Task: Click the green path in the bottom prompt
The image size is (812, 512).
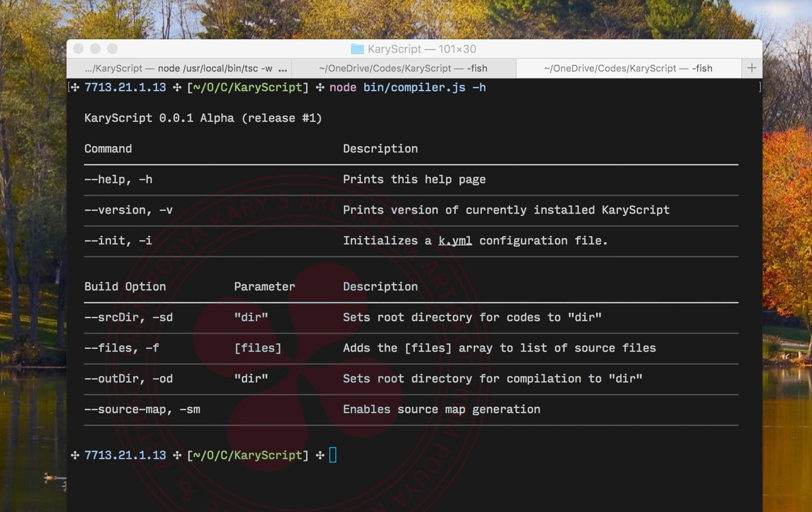Action: [248, 456]
